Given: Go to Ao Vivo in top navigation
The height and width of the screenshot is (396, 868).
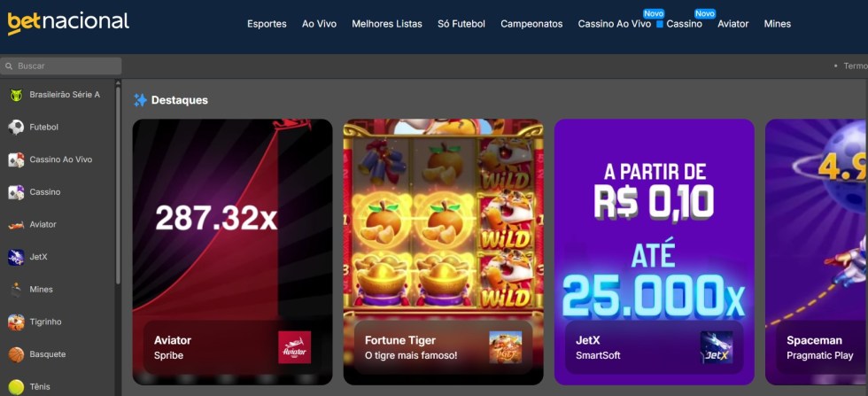Looking at the screenshot, I should coord(320,24).
